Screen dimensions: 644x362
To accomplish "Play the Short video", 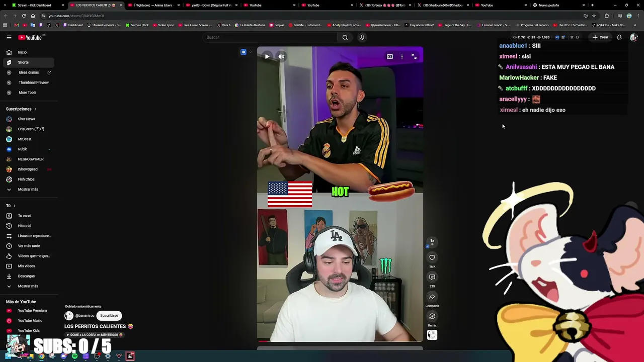I will [x=267, y=57].
